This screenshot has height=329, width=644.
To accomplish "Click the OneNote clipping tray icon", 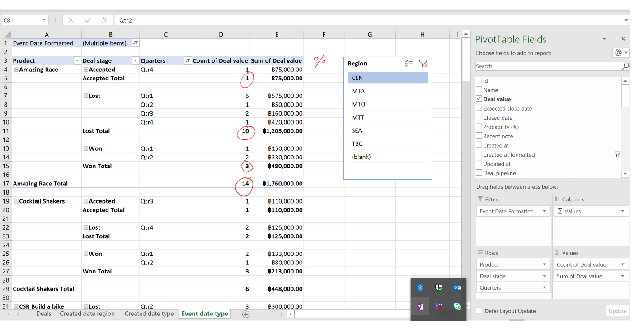I will [x=420, y=306].
